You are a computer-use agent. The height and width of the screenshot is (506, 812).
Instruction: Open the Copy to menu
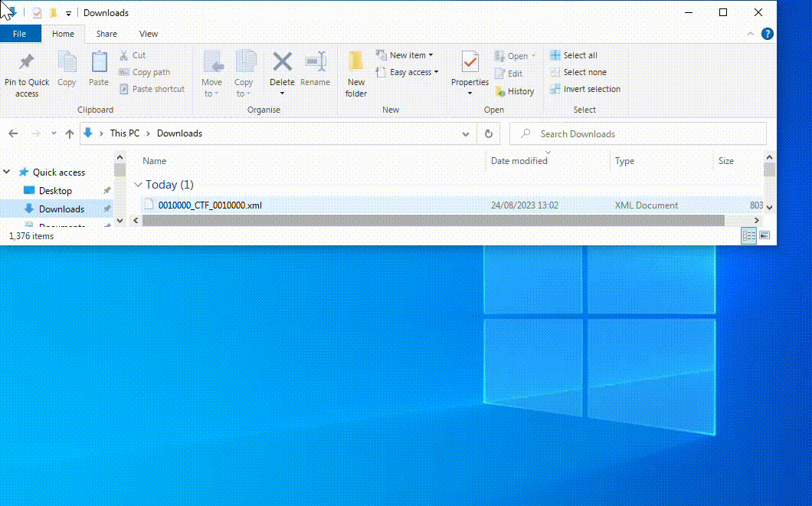point(244,74)
